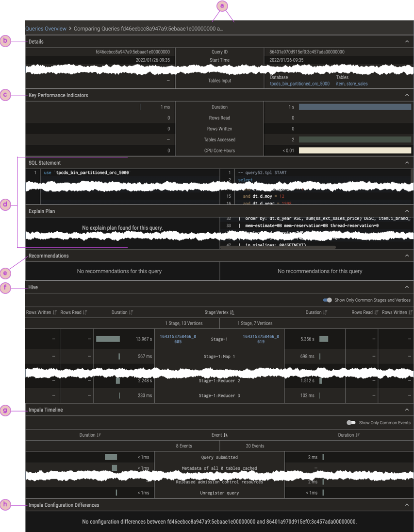Viewport: 414px width, 532px height.
Task: Enable Show Only Common Events toggle
Action: (x=351, y=423)
